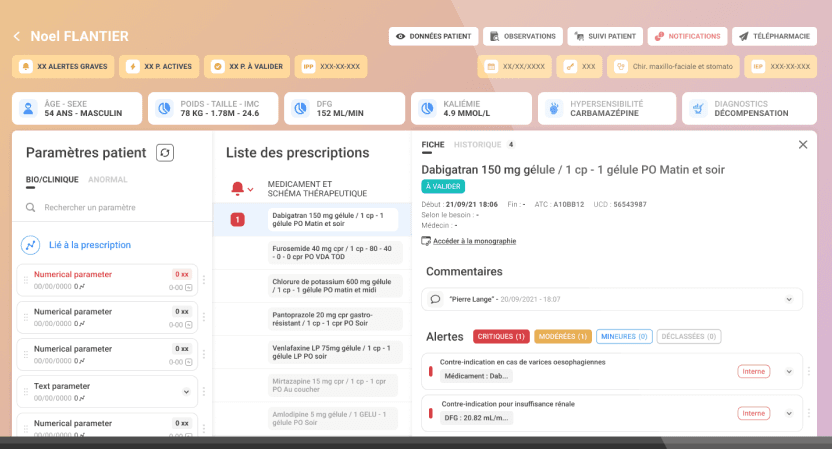Click the XX Alertes Graves badge
The width and height of the screenshot is (832, 449).
[x=63, y=66]
